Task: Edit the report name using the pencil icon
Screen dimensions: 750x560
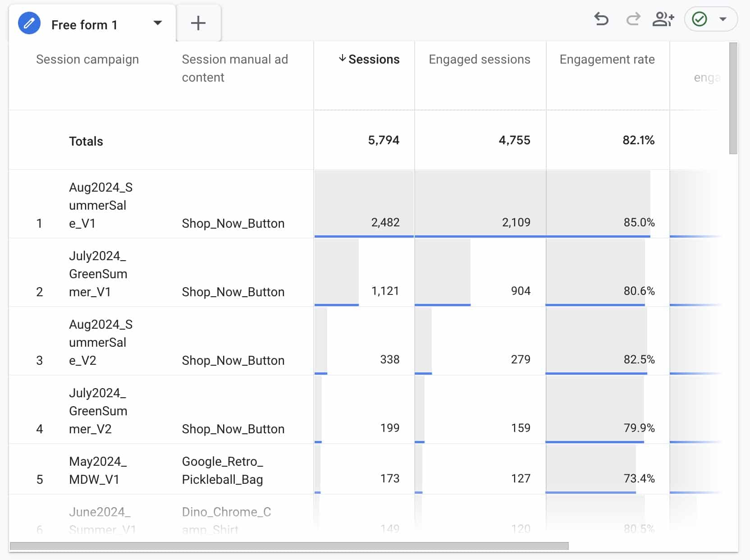Action: click(29, 23)
